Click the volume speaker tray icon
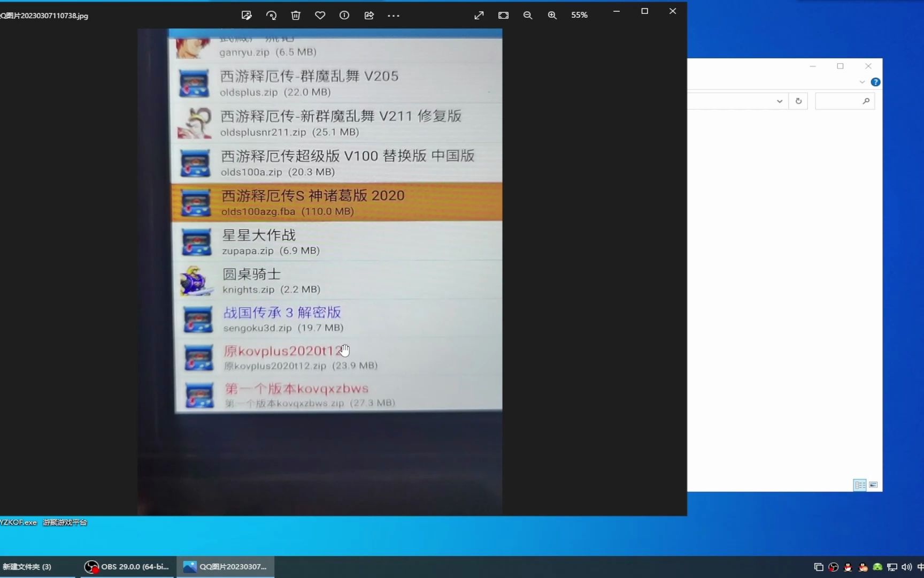Screen dimensions: 924x578 tap(906, 567)
